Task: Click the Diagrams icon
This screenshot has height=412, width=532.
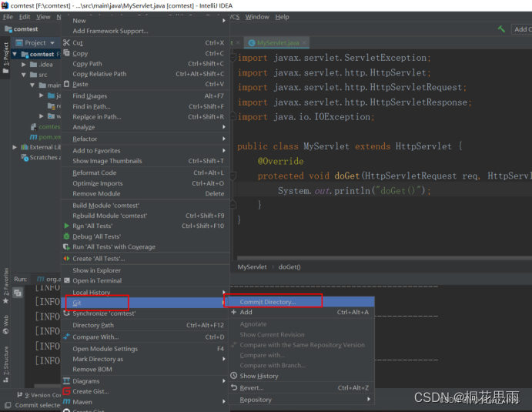Action: coord(66,380)
